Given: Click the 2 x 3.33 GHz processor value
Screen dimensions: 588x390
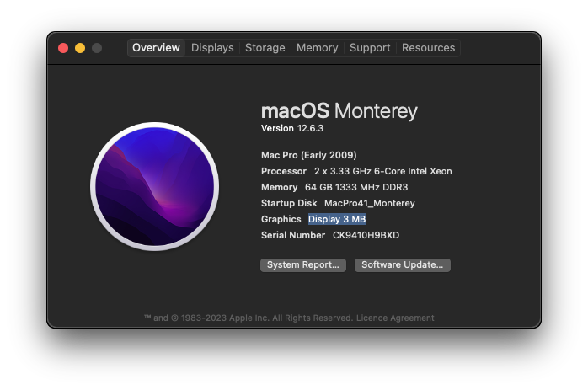Looking at the screenshot, I should pyautogui.click(x=383, y=171).
